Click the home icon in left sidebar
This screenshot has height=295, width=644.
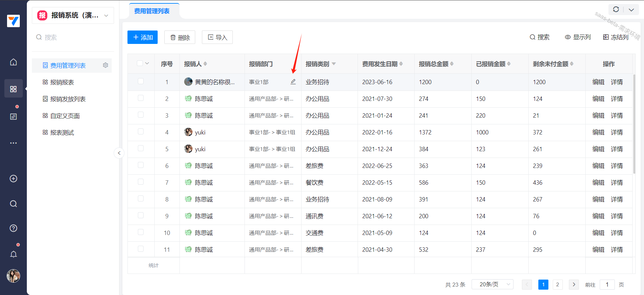coord(13,62)
